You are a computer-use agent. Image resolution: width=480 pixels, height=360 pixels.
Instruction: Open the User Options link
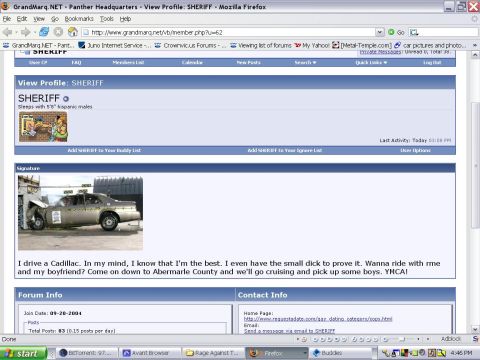pos(415,150)
